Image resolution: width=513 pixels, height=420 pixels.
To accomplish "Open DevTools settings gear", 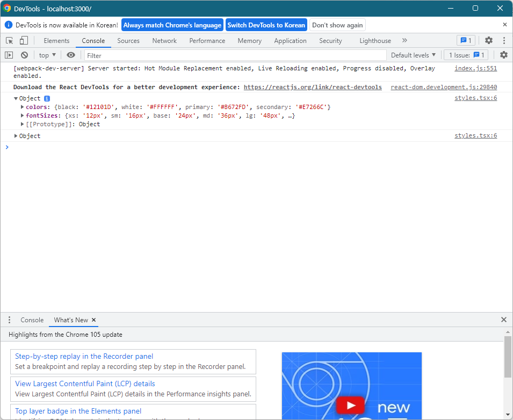I will coord(489,41).
